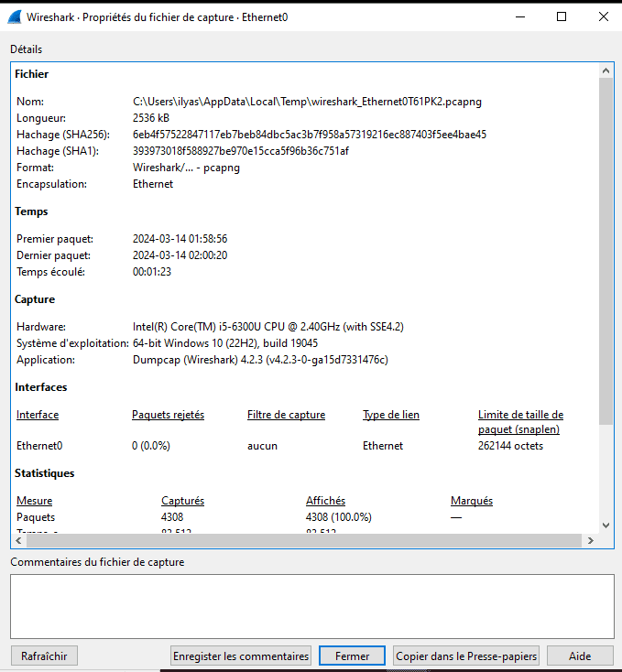The image size is (622, 672).
Task: Click the vertical scrollbar thumb in details
Action: pos(606,251)
